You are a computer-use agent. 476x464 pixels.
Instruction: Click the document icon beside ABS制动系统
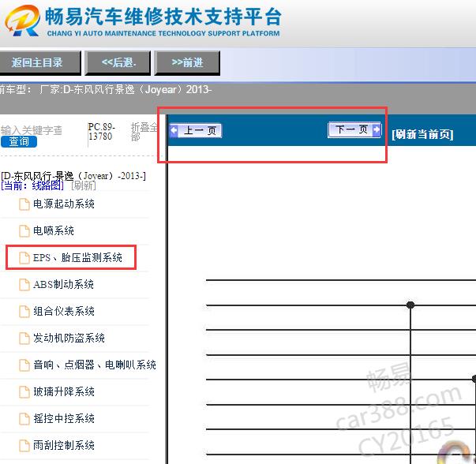coord(24,285)
